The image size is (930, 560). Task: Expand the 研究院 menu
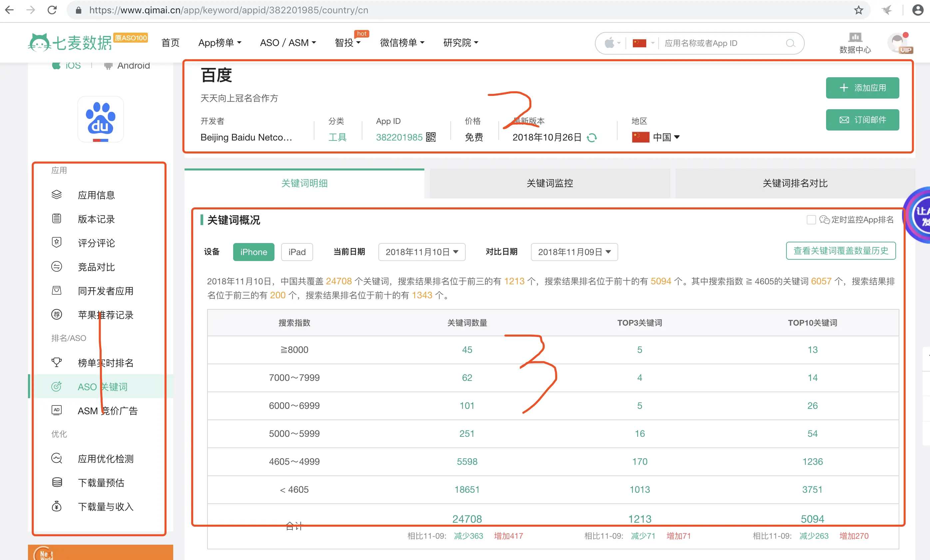click(x=461, y=43)
